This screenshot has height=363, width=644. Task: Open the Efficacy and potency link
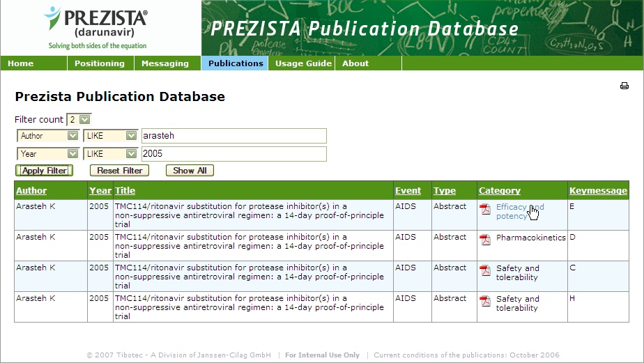pos(519,212)
